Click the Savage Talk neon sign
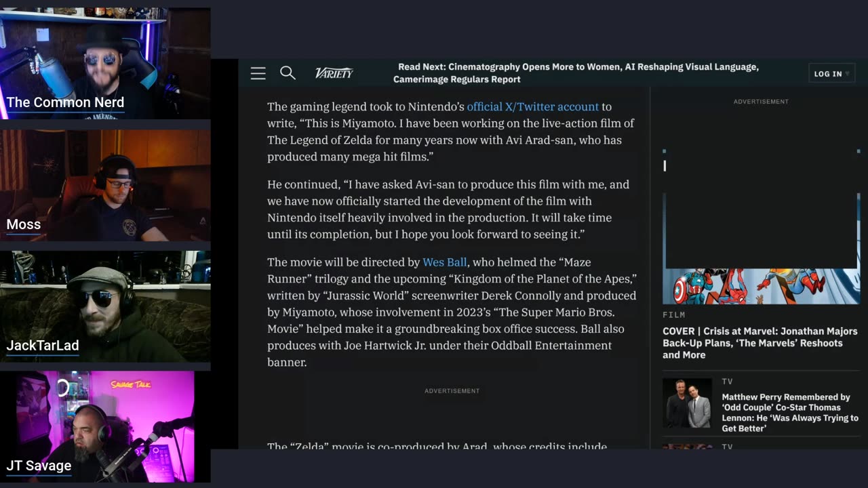 point(132,385)
